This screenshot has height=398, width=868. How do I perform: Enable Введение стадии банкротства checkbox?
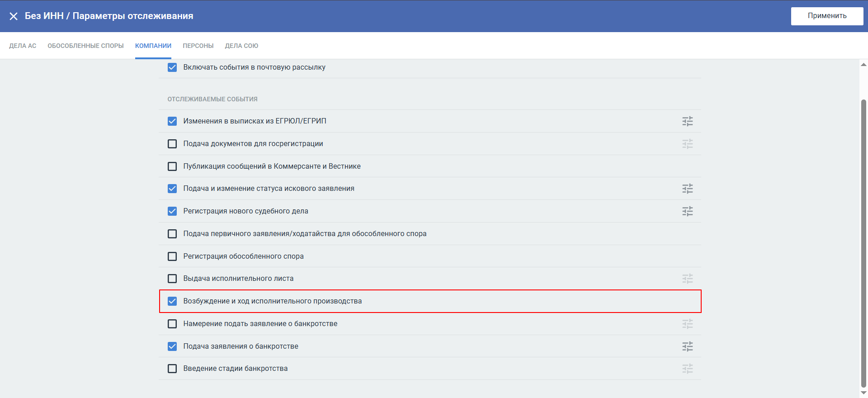pyautogui.click(x=172, y=369)
